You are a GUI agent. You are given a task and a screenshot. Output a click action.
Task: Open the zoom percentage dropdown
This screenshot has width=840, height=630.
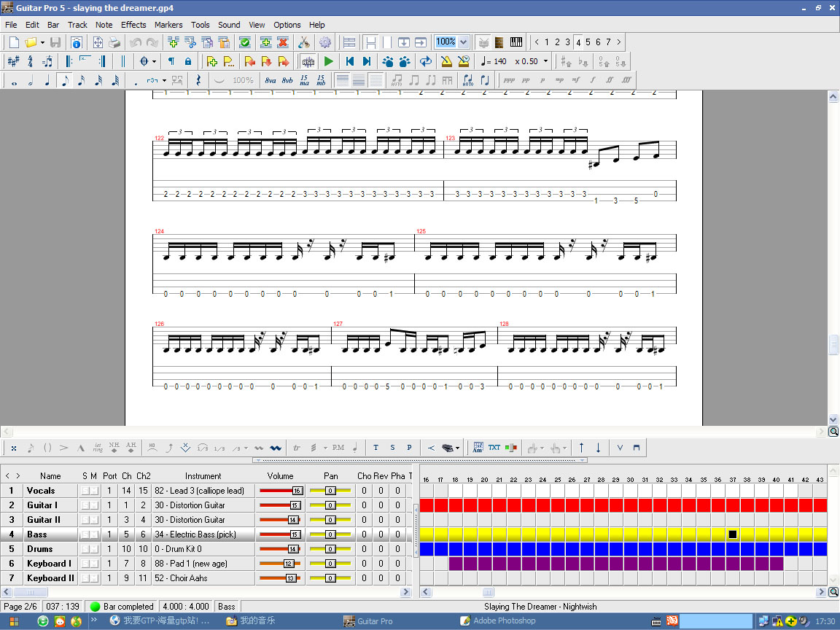click(x=463, y=42)
